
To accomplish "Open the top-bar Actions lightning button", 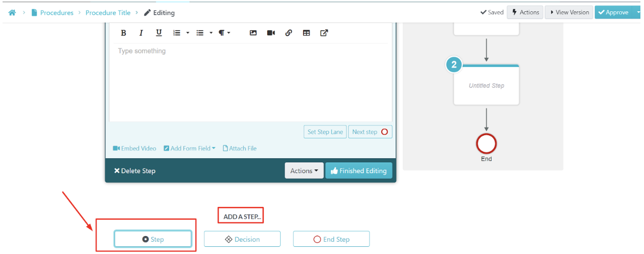I will [x=525, y=12].
